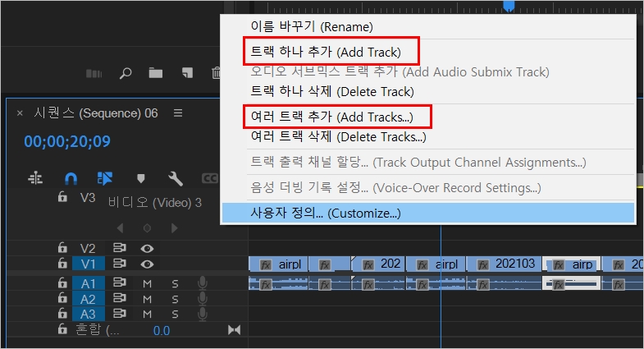Toggle the lock on track A2
The height and width of the screenshot is (349, 644).
point(62,297)
